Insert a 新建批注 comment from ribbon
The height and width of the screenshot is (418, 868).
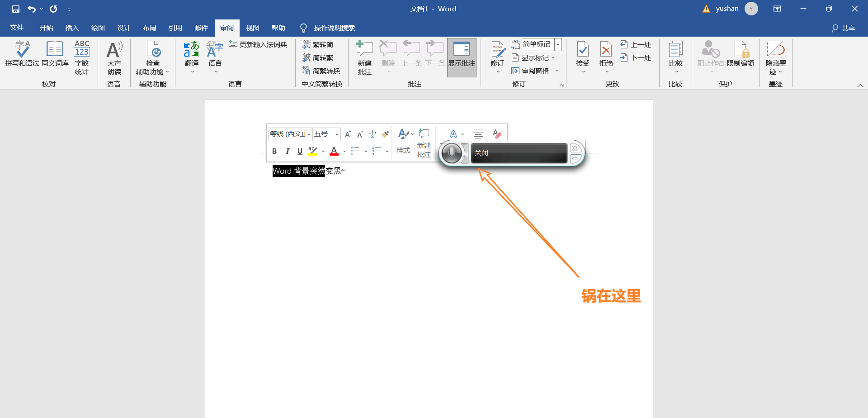pyautogui.click(x=364, y=57)
